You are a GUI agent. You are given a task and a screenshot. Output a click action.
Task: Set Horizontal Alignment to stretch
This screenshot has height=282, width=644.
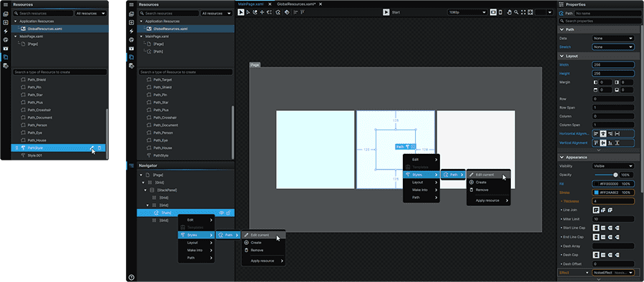(617, 134)
